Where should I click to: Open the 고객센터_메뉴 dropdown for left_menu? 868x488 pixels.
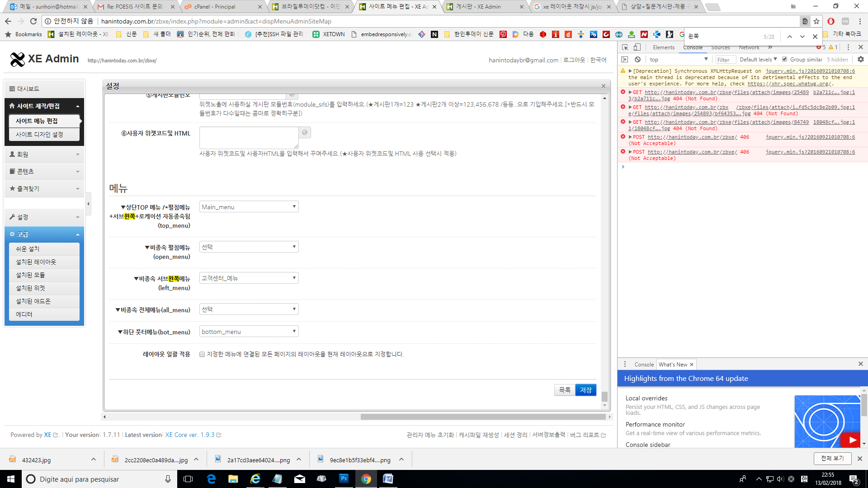pos(249,277)
